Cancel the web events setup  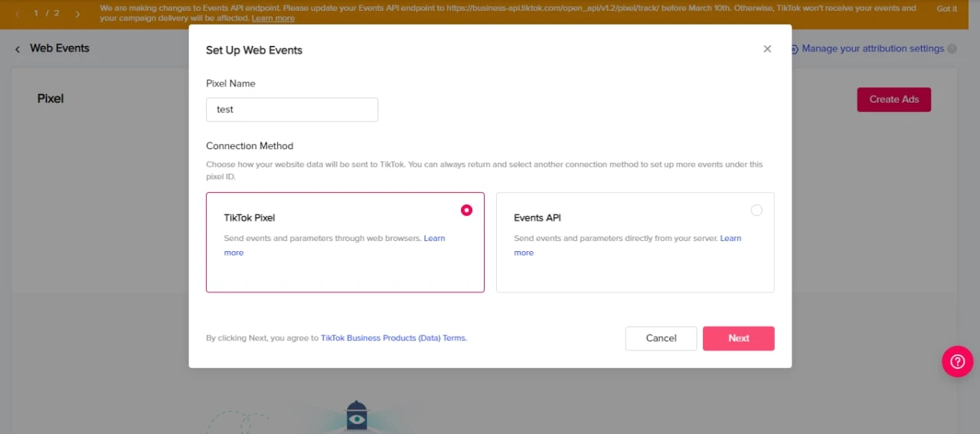pos(661,338)
